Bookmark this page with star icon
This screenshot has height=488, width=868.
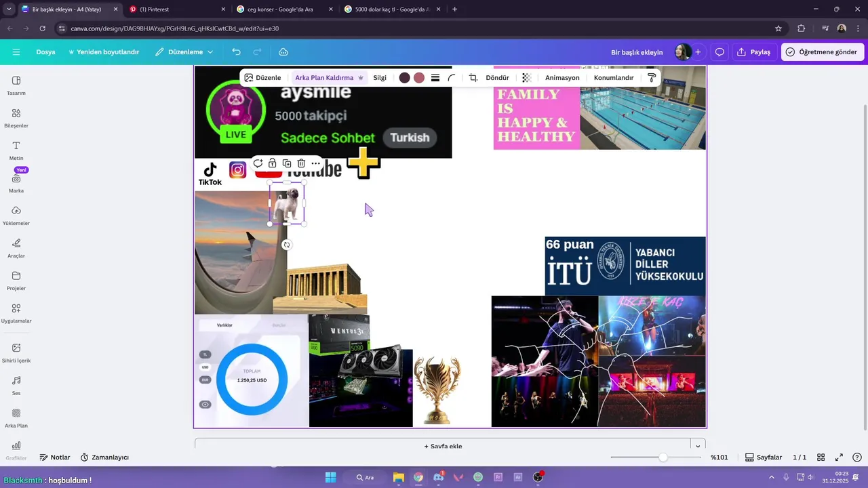click(x=778, y=28)
